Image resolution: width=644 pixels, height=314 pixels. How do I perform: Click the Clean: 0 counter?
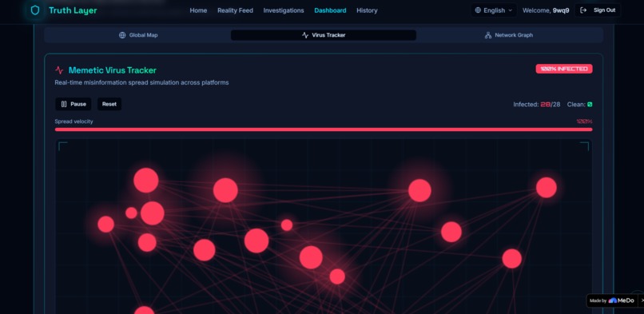click(579, 105)
